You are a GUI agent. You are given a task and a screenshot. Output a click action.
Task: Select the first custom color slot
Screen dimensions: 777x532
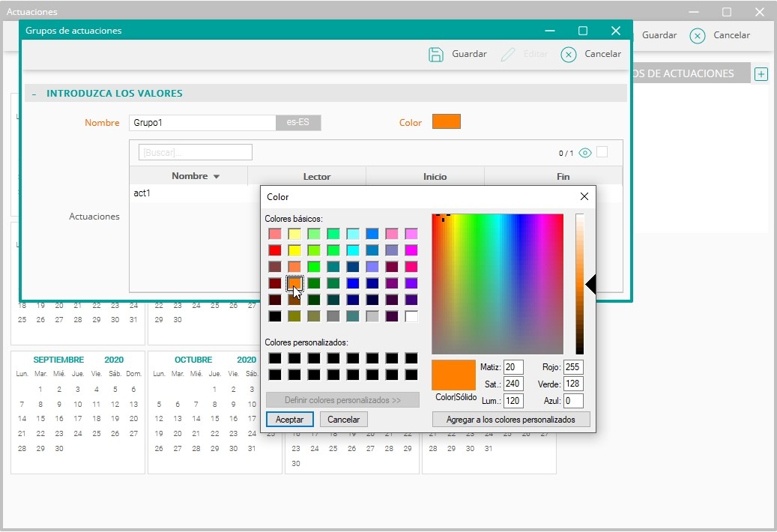[274, 358]
